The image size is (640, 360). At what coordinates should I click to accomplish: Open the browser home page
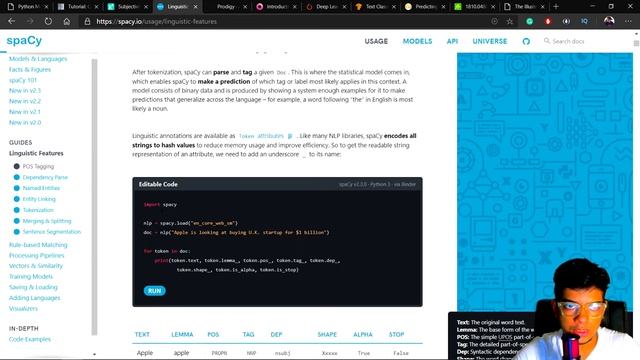click(x=67, y=21)
